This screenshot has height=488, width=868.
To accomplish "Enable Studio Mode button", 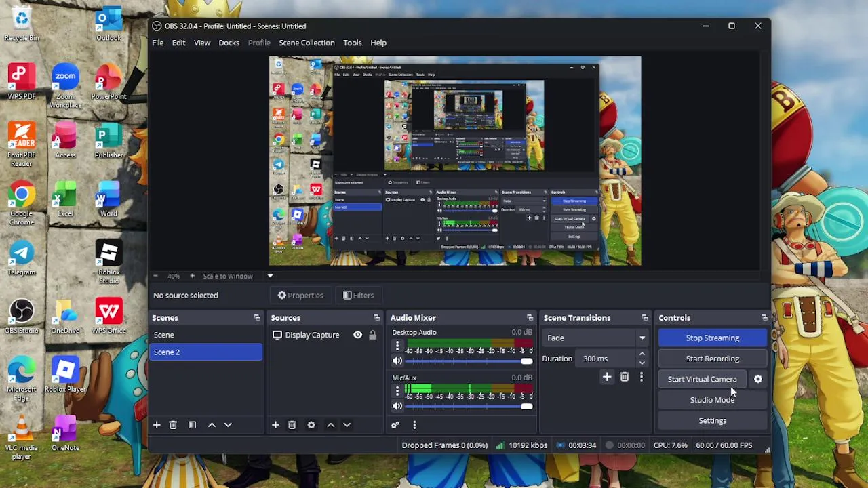I will pyautogui.click(x=712, y=400).
